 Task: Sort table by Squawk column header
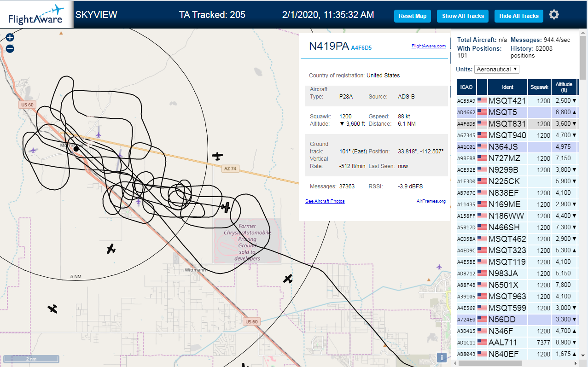(x=539, y=87)
